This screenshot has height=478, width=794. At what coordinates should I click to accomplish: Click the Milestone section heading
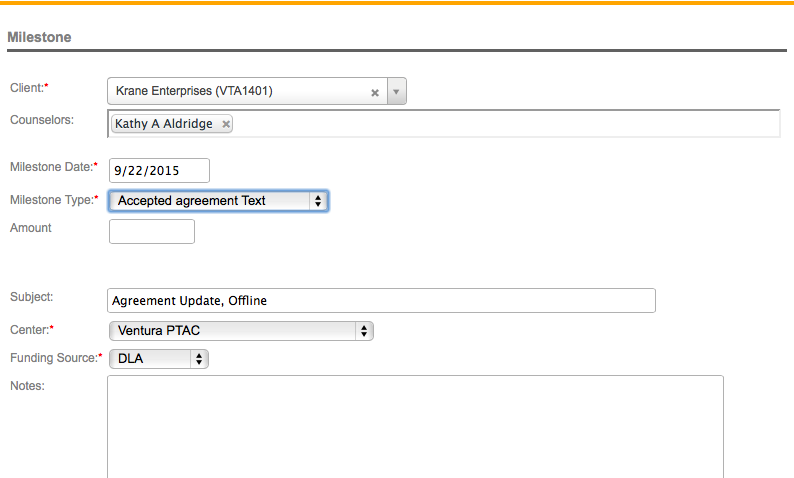39,37
